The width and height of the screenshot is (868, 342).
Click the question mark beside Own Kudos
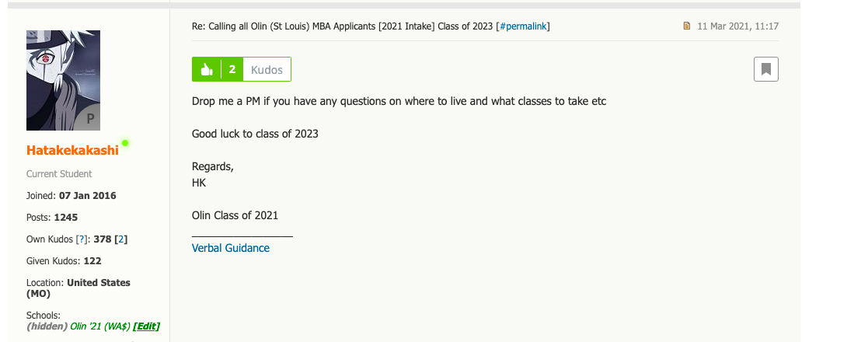pyautogui.click(x=82, y=239)
